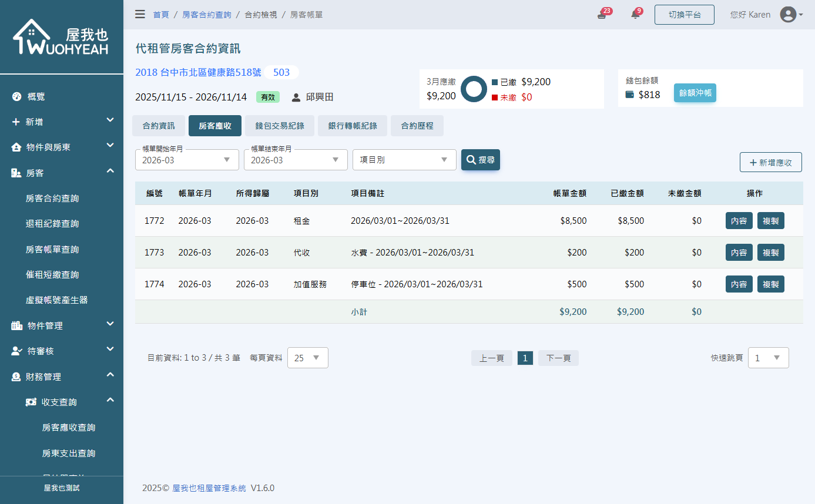Click 內容 button on bill 1772

pos(739,220)
